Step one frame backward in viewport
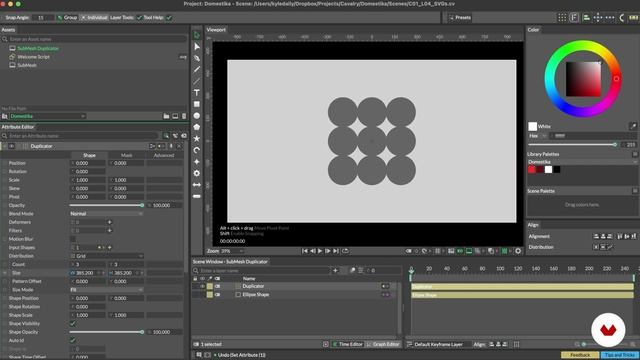 click(312, 251)
